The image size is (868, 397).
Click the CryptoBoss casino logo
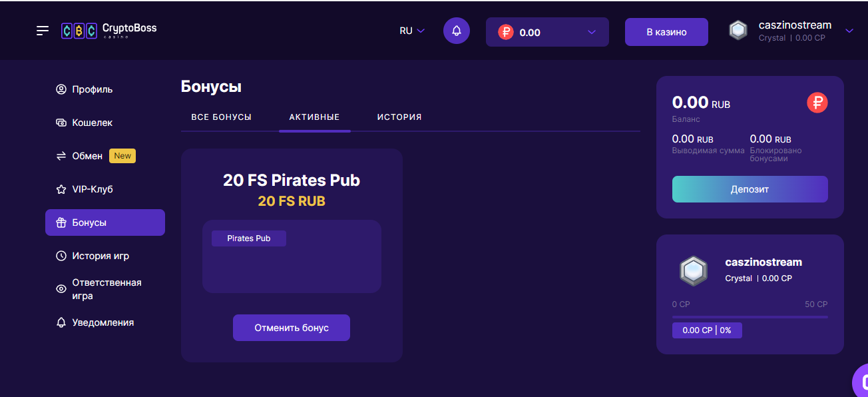coord(109,31)
